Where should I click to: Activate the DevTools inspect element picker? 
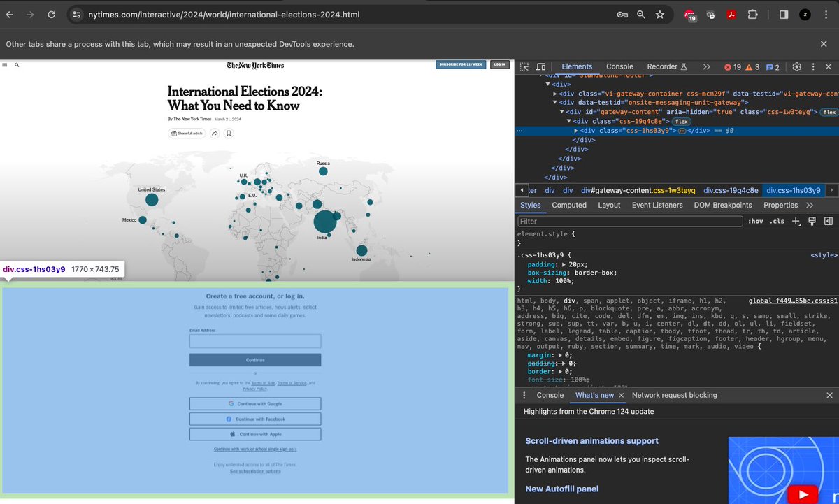pyautogui.click(x=524, y=66)
